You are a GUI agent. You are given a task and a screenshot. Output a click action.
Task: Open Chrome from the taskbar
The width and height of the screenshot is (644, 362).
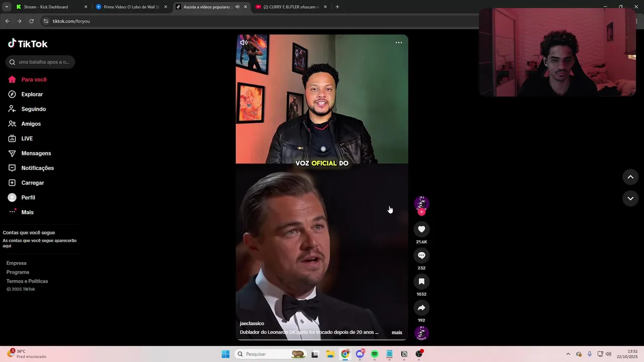[345, 354]
